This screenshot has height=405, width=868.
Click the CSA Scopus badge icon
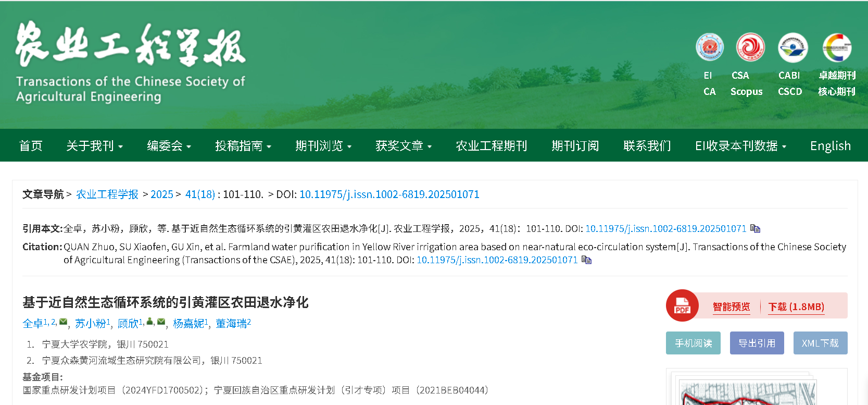750,47
